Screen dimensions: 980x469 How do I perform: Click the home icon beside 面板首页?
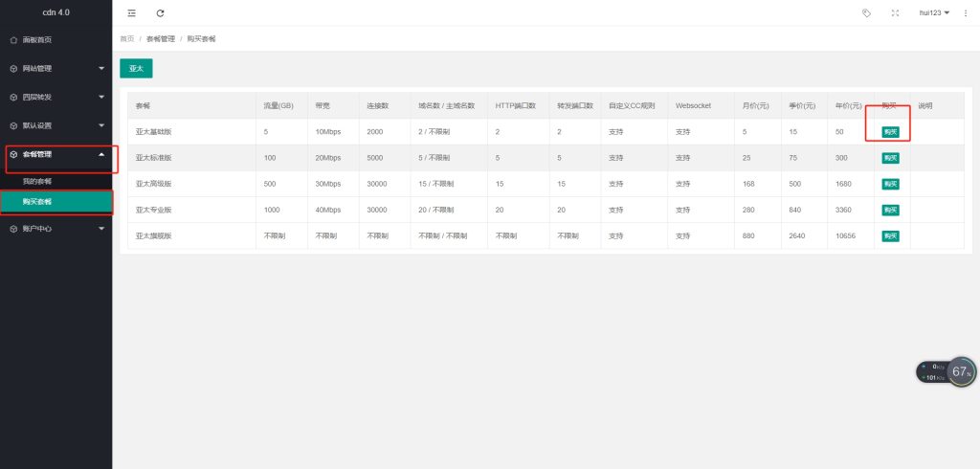(x=13, y=40)
